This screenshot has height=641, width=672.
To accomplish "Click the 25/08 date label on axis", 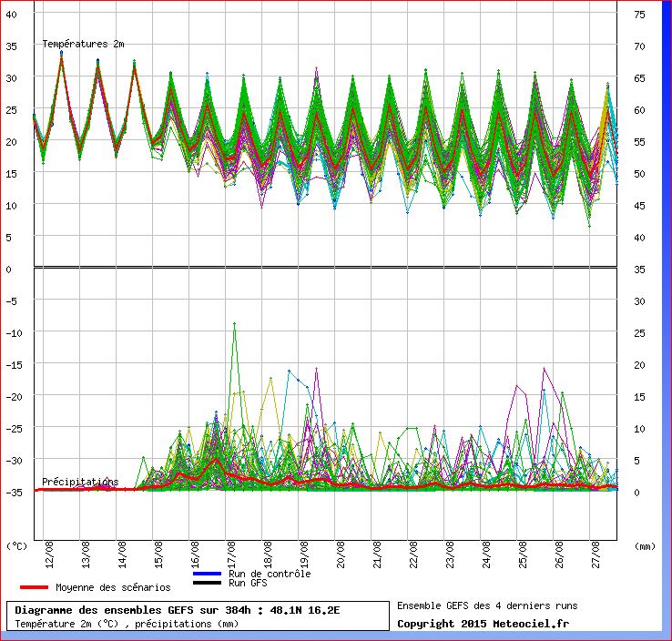I will coord(523,555).
